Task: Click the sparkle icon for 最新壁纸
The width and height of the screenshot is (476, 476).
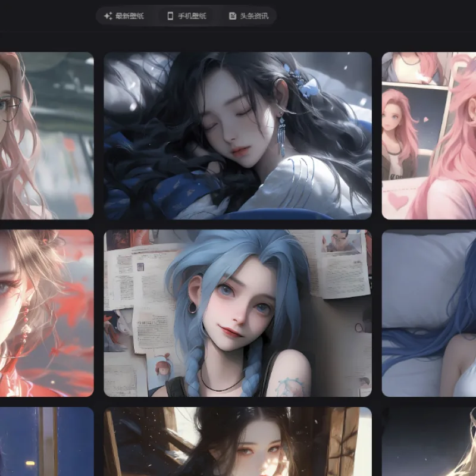Action: pyautogui.click(x=108, y=16)
